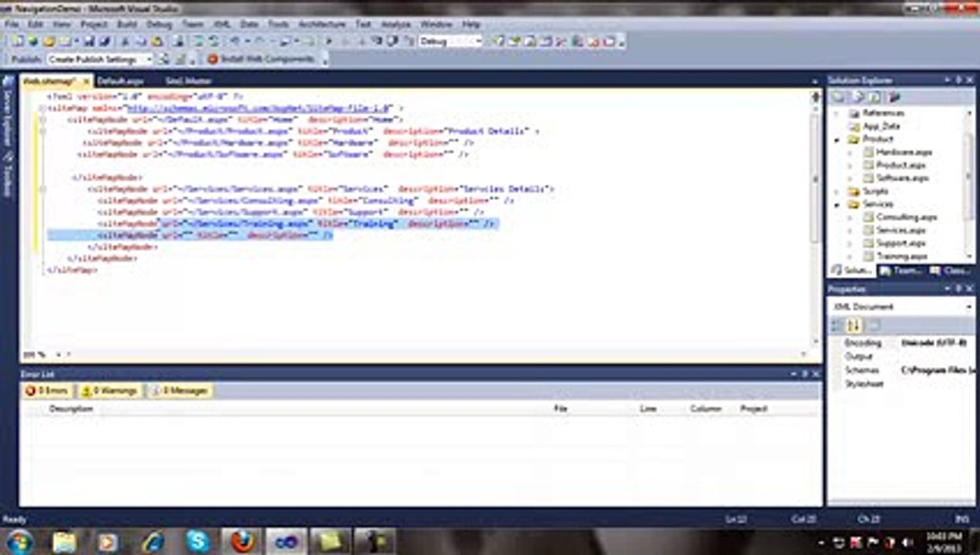This screenshot has height=555, width=980.
Task: Click the Start Debugging play icon
Action: click(x=330, y=42)
